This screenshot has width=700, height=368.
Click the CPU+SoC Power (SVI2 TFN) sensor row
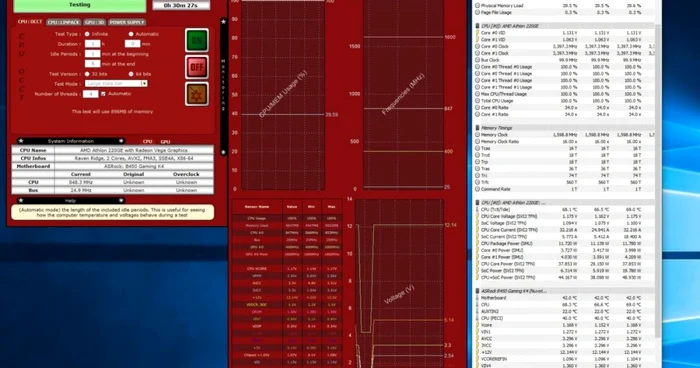point(565,277)
